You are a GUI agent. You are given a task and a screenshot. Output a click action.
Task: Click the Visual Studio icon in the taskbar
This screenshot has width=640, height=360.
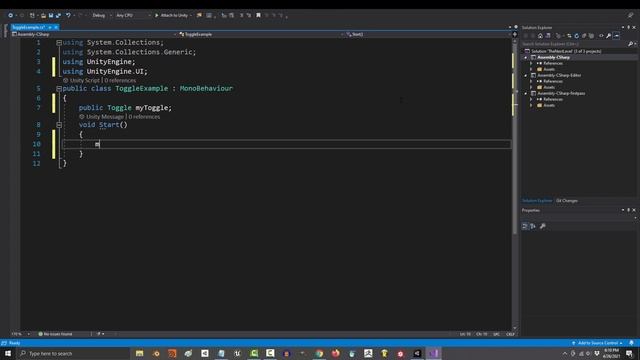[433, 353]
